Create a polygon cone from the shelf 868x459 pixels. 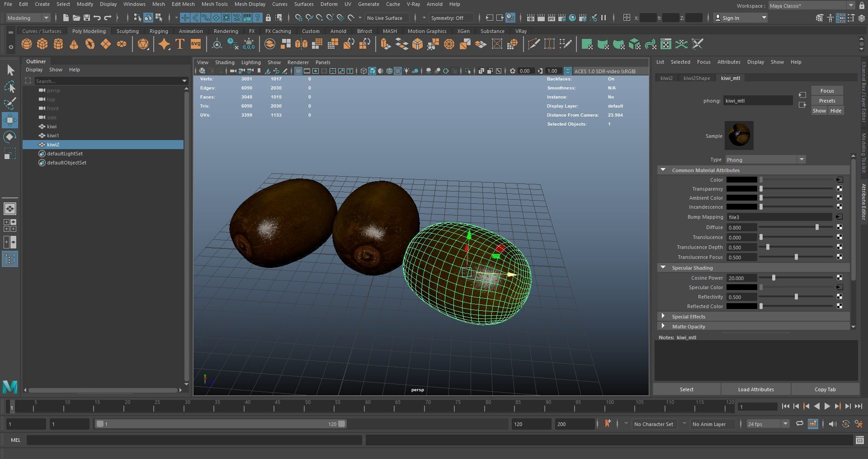[x=74, y=44]
